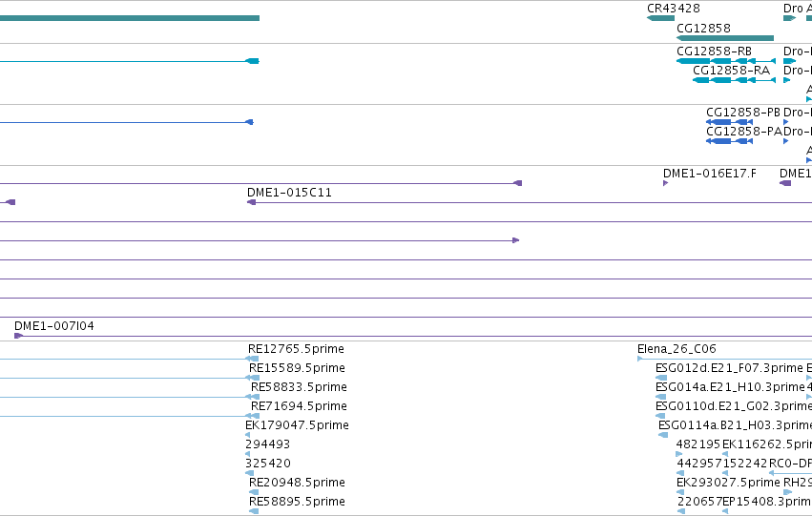
Task: Select the CG12858-RA transcript glyph
Action: pyautogui.click(x=735, y=80)
